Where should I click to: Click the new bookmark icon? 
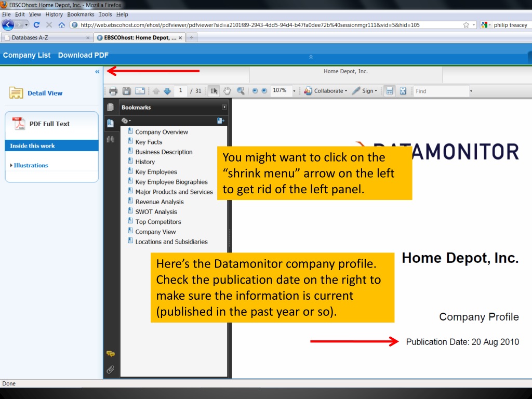click(x=220, y=121)
